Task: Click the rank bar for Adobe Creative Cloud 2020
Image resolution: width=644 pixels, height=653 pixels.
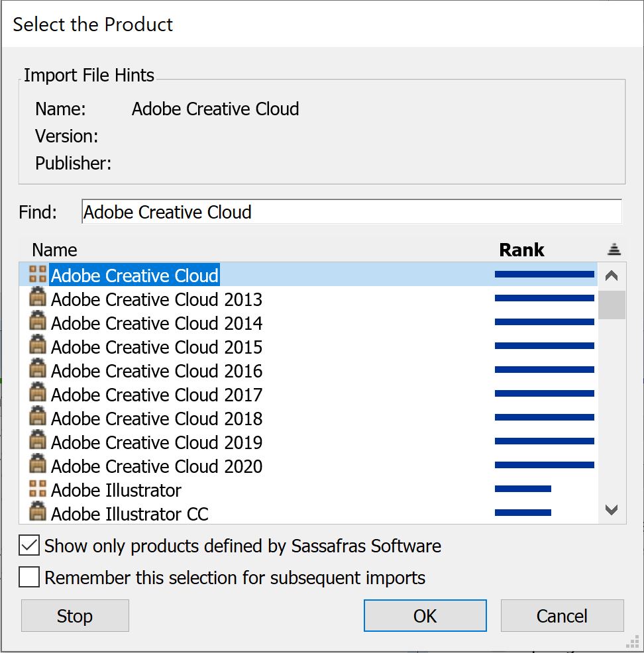Action: (545, 465)
